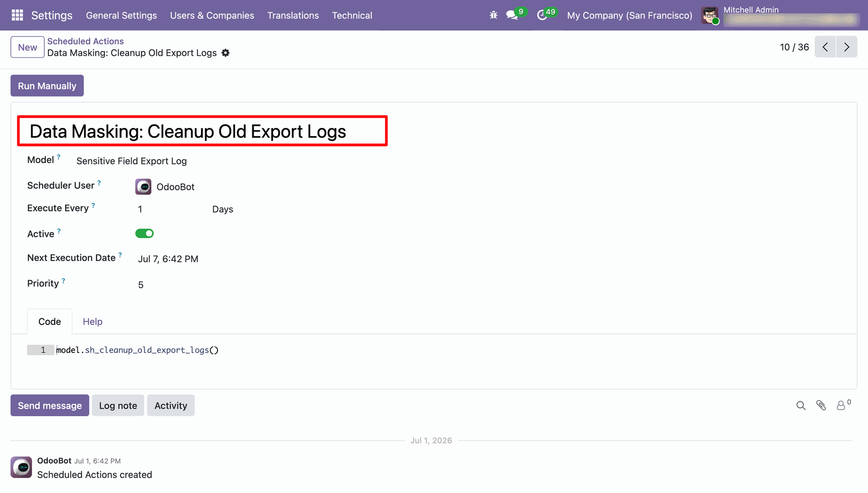Click the Next Execution Date field

pyautogui.click(x=168, y=259)
